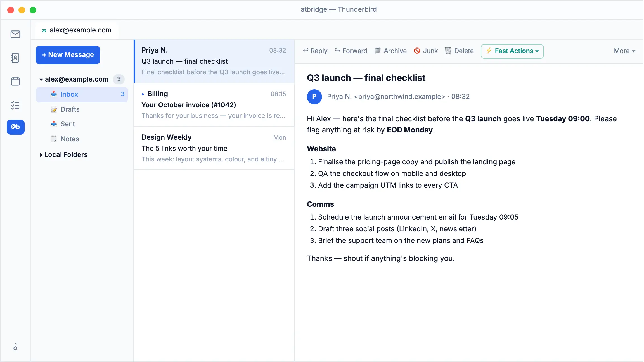
Task: Open the Calendar space icon
Action: [x=15, y=81]
